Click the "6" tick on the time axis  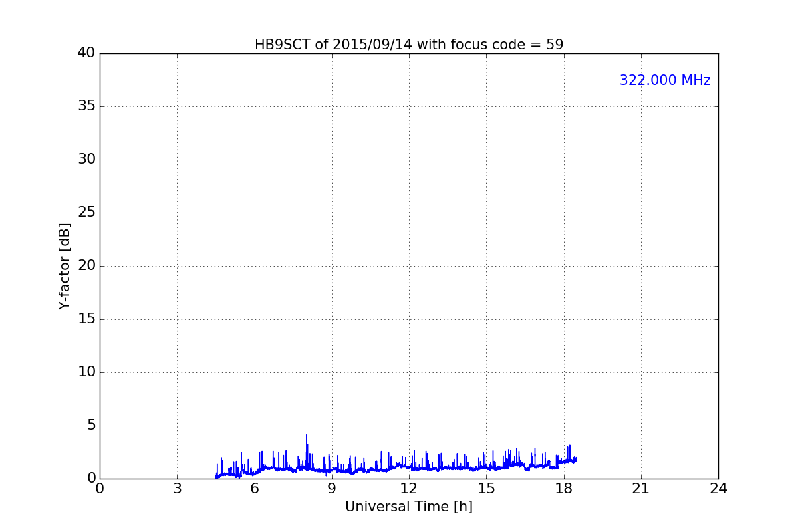tap(254, 489)
